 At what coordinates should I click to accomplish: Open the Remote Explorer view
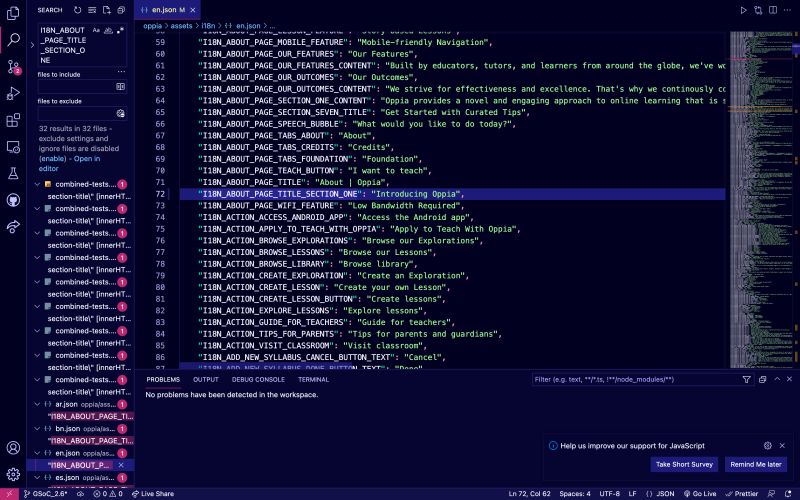coord(13,147)
